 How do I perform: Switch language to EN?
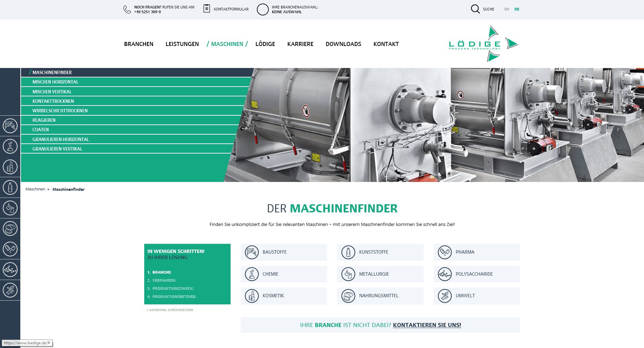(506, 9)
